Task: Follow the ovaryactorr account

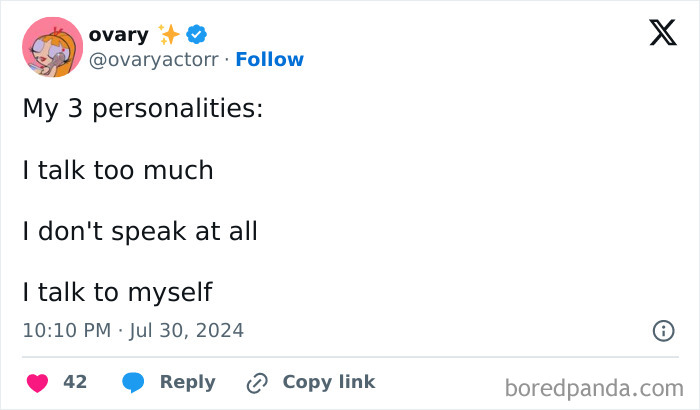Action: 269,60
